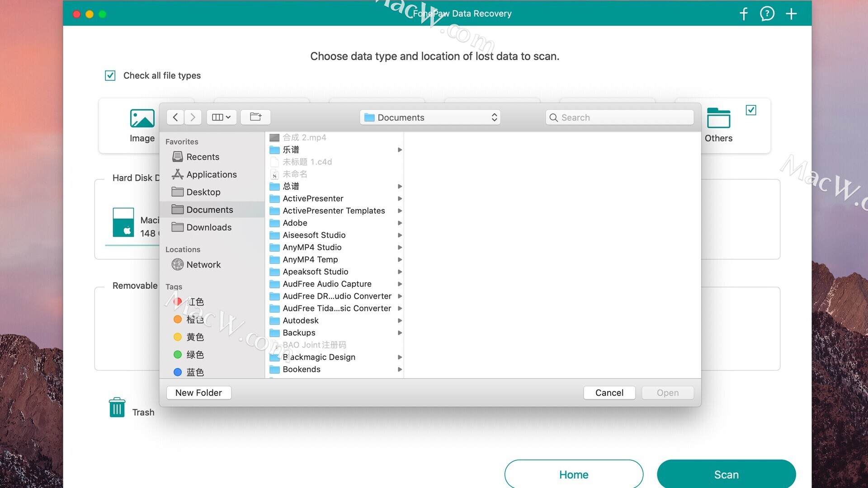Expand the Apeaksoft Studio folder arrow
The width and height of the screenshot is (868, 488).
click(400, 272)
